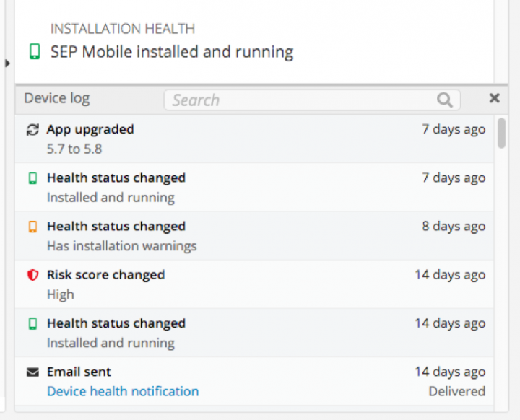Click in the Device log search field
The image size is (520, 420).
312,100
